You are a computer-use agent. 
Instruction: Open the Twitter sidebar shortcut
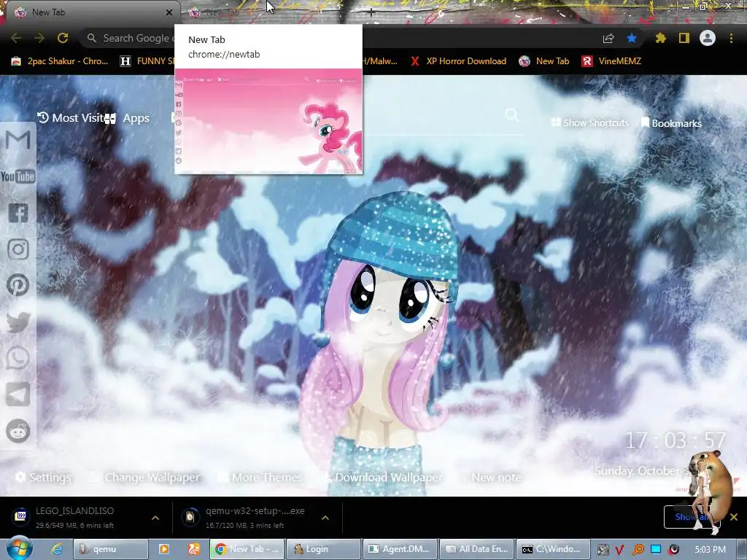(18, 322)
